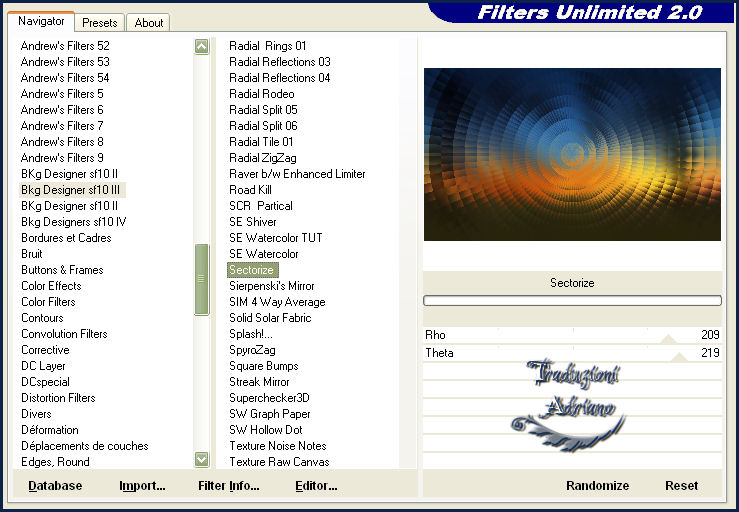Choose Sierpenski's Mirror filter
The width and height of the screenshot is (739, 512).
271,286
